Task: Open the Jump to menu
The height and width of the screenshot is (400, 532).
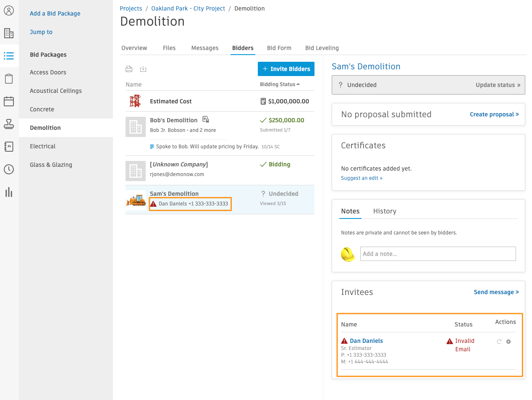Action: [41, 32]
